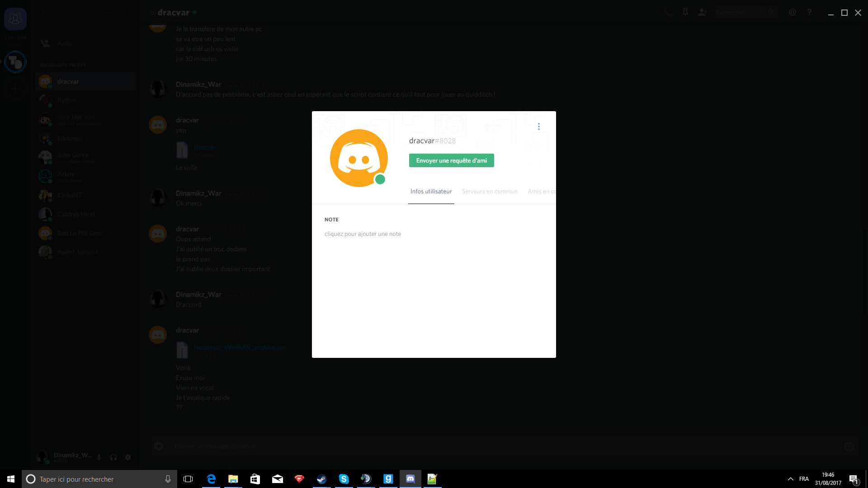The width and height of the screenshot is (868, 488).
Task: Open mentions @ icon
Action: 793,13
